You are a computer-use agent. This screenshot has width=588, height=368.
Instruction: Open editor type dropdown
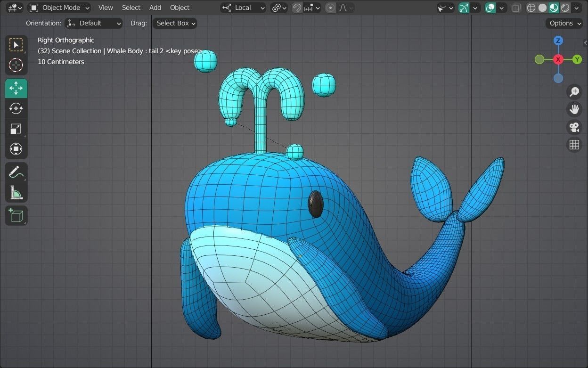(15, 8)
